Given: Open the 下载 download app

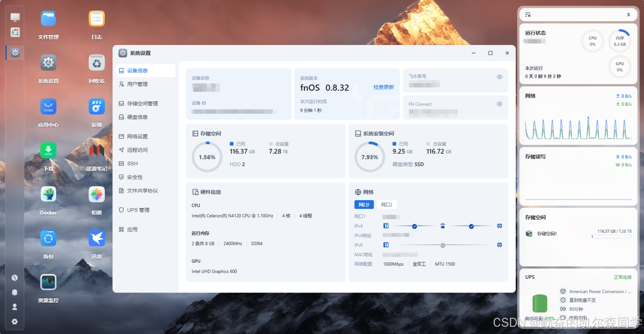Looking at the screenshot, I should (x=48, y=150).
